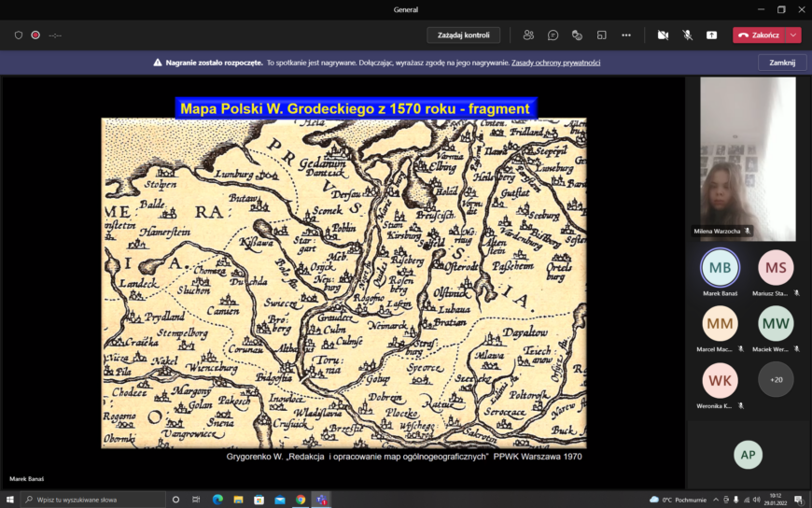Viewport: 812px width, 508px height.
Task: Click Milena Warzocha's video tile
Action: tap(748, 159)
